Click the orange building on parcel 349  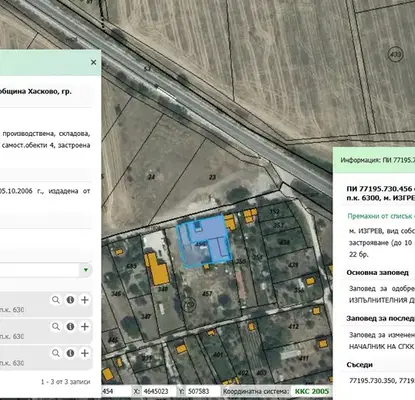pos(157,269)
